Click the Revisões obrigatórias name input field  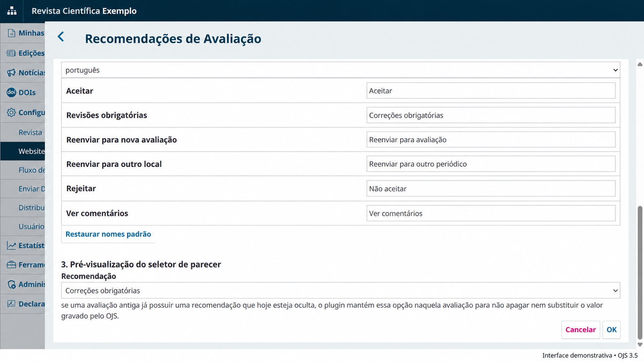(491, 115)
